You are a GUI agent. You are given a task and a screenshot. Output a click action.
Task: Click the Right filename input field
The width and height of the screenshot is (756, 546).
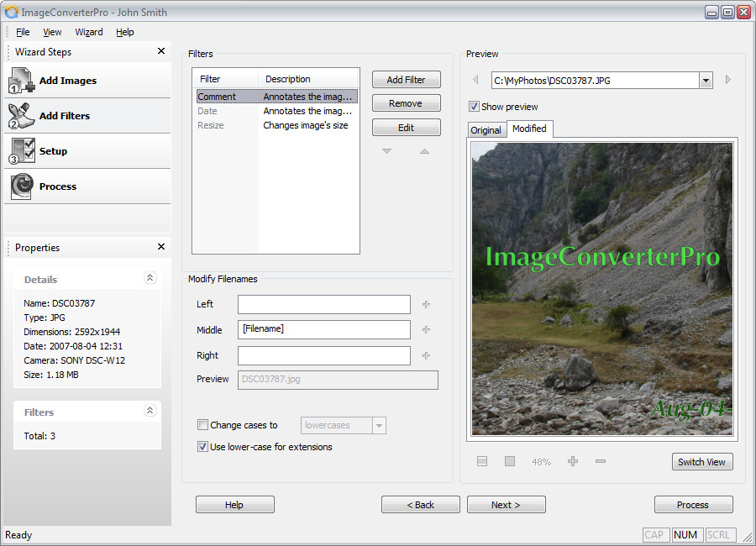coord(324,355)
